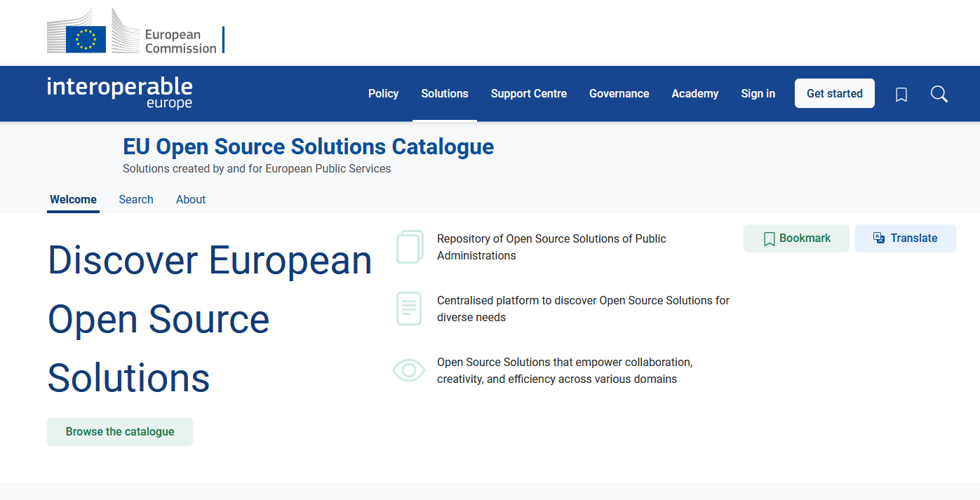This screenshot has width=980, height=500.
Task: Open the Solutions menu
Action: (x=445, y=93)
